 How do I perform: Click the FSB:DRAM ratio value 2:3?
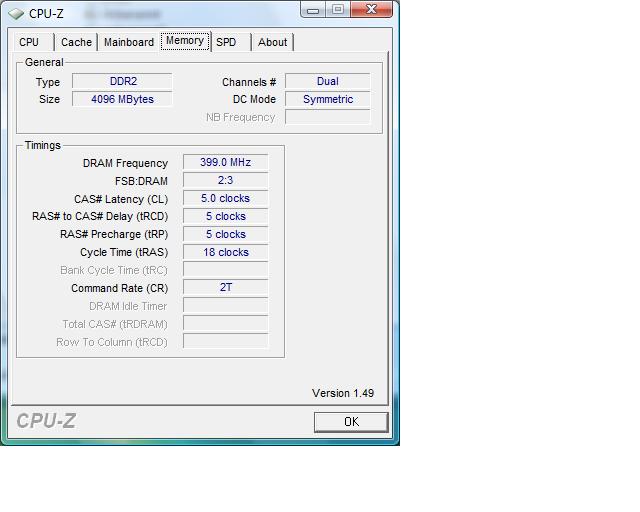click(x=226, y=180)
